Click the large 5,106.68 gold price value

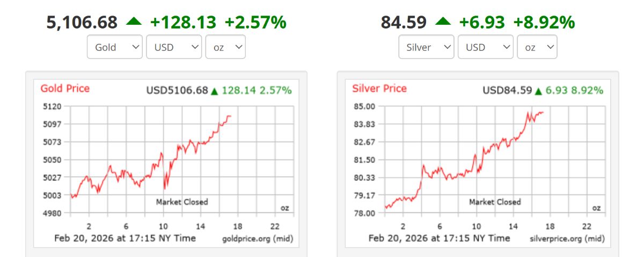(82, 23)
